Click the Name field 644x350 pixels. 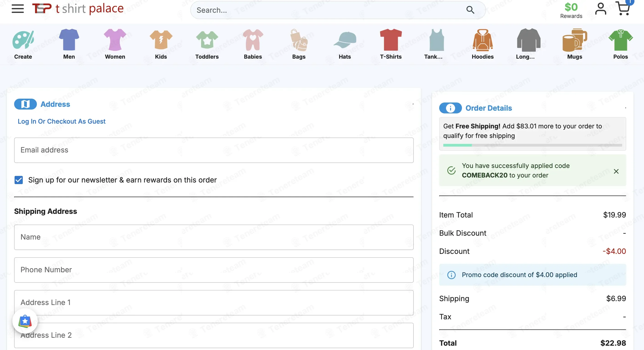coord(214,237)
